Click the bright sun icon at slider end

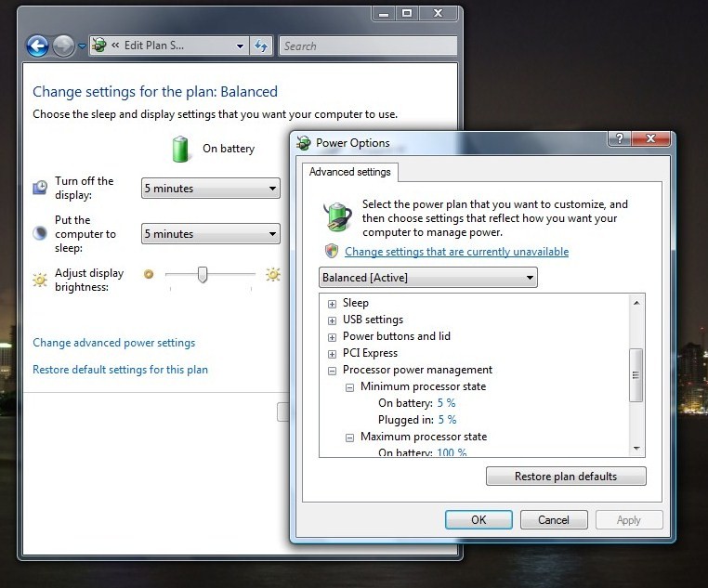273,274
